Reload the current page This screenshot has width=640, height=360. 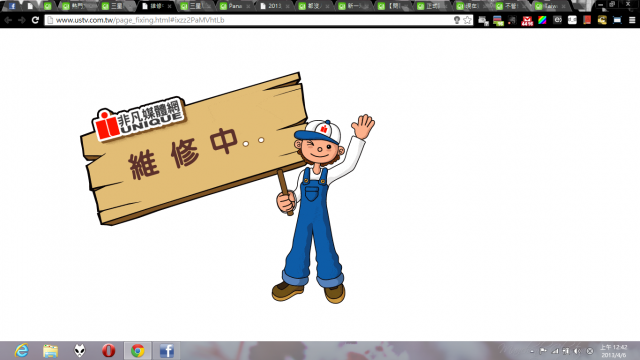point(35,20)
